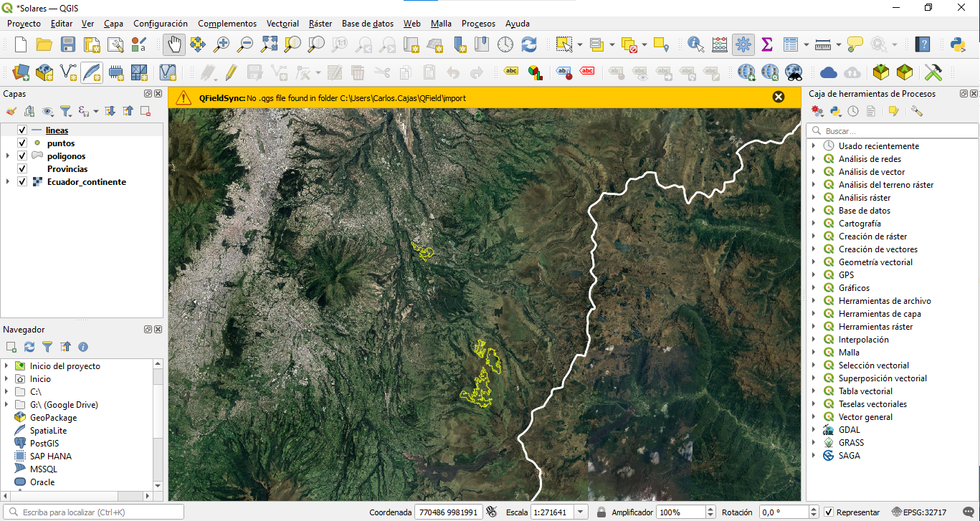
Task: Open layer styling panel paintbrush in Capas
Action: 11,111
